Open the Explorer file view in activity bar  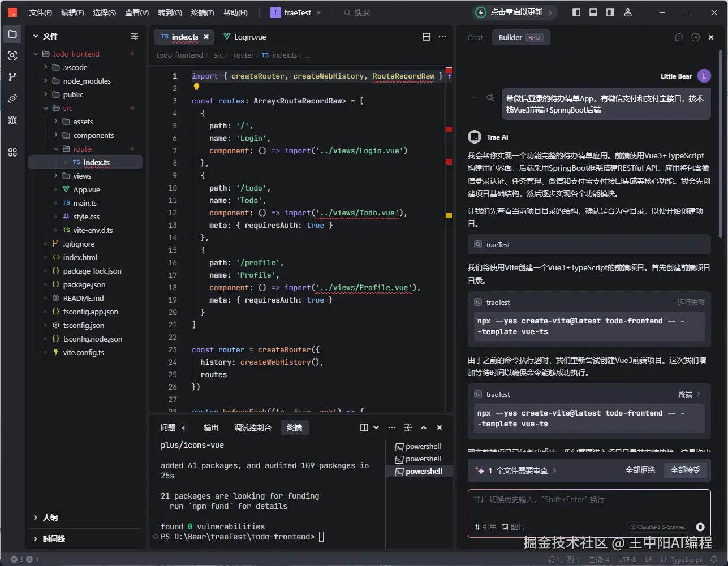click(12, 34)
